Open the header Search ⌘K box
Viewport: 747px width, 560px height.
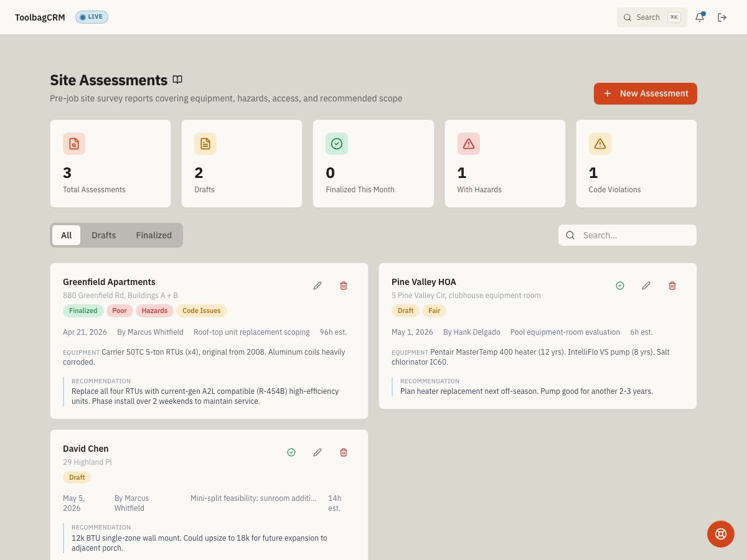652,17
